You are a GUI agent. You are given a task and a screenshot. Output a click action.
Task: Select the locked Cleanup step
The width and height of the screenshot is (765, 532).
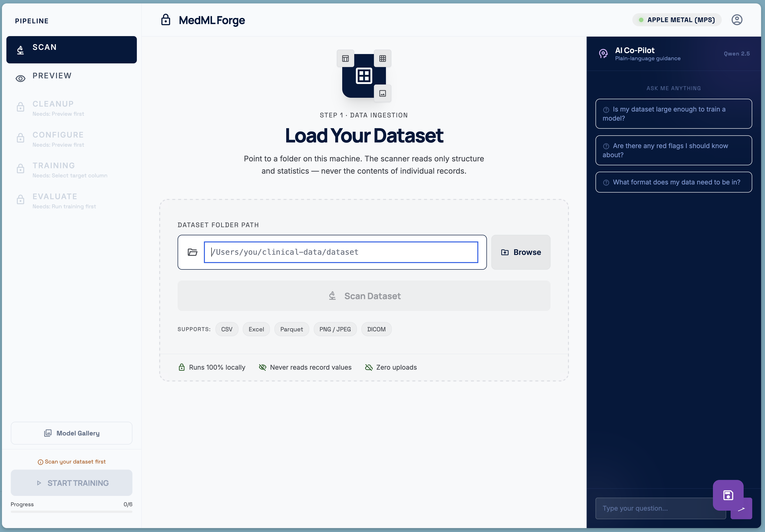tap(53, 108)
